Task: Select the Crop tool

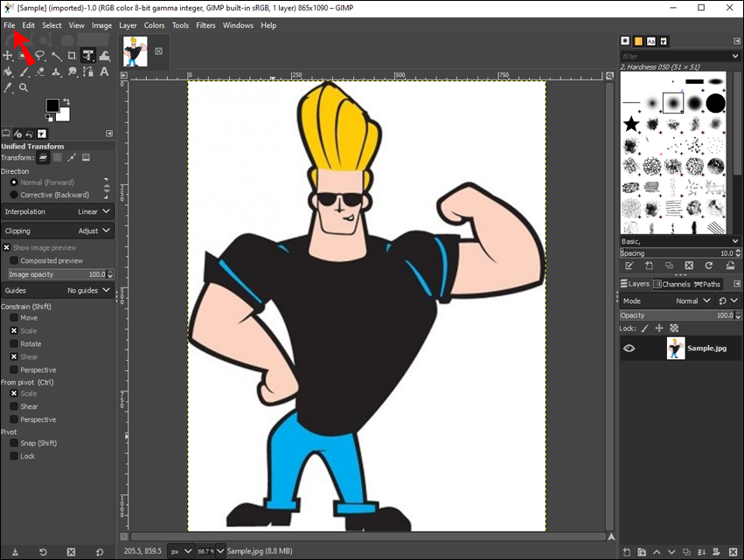Action: point(72,56)
